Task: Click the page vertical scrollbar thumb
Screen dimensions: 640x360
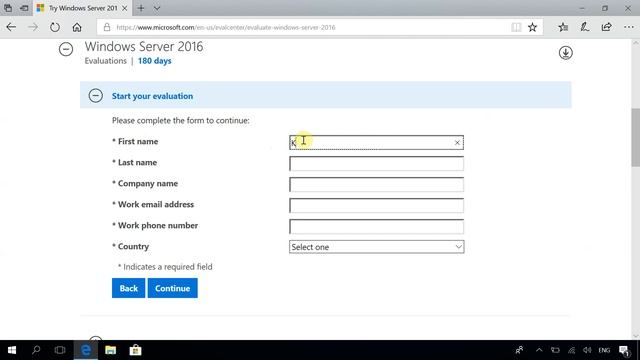Action: point(636,138)
